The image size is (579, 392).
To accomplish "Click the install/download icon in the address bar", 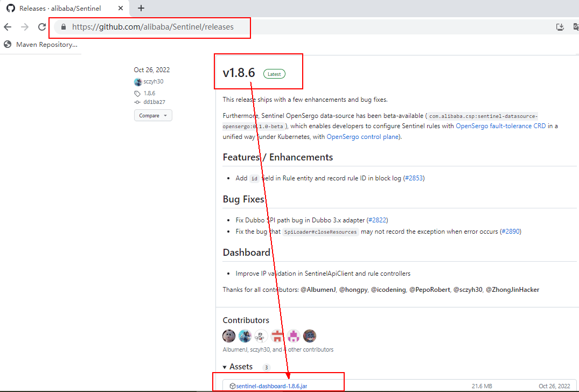I will (x=560, y=27).
